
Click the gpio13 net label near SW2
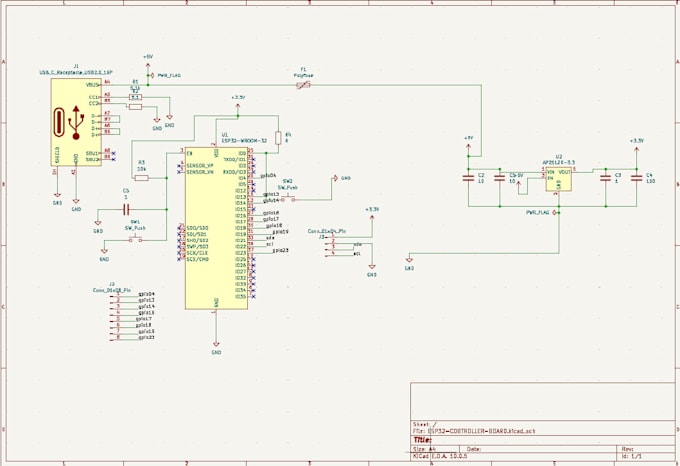tap(271, 194)
